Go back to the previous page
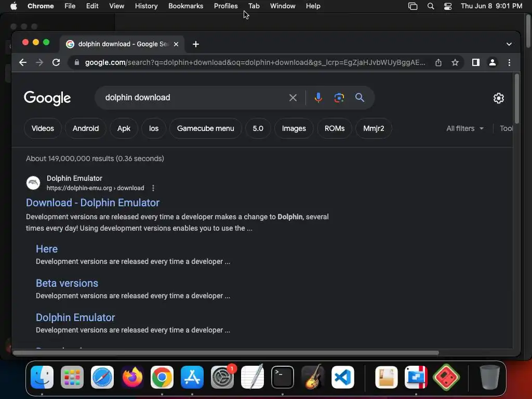Image resolution: width=532 pixels, height=399 pixels. pos(23,62)
